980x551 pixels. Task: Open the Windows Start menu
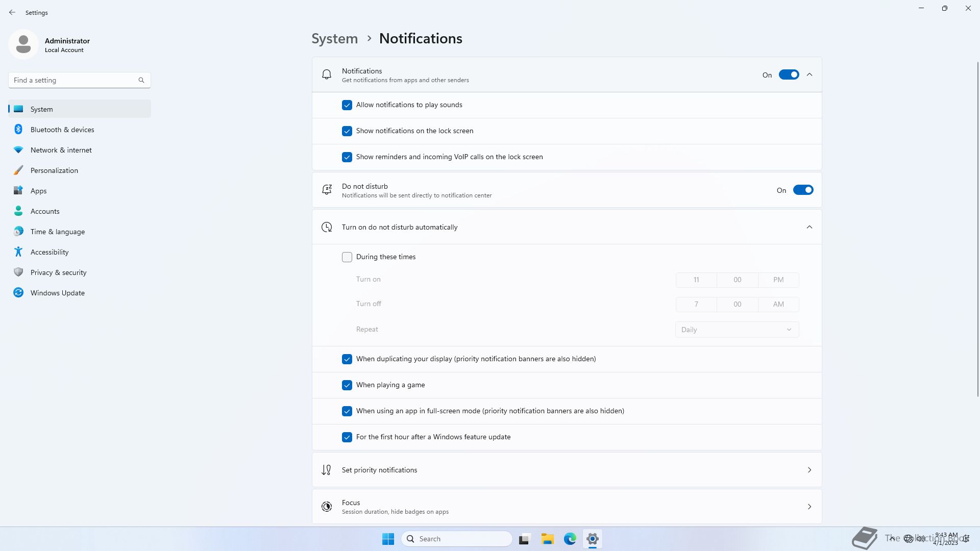(388, 539)
